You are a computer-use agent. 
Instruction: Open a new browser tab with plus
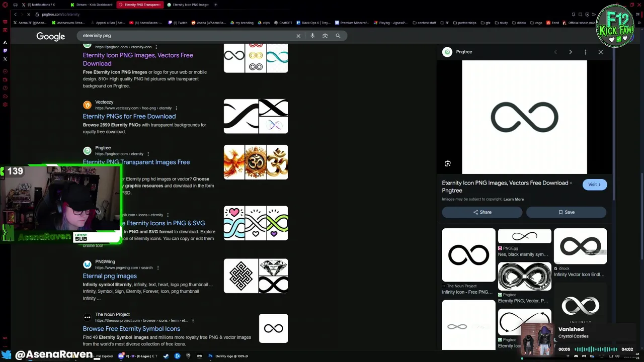[216, 5]
